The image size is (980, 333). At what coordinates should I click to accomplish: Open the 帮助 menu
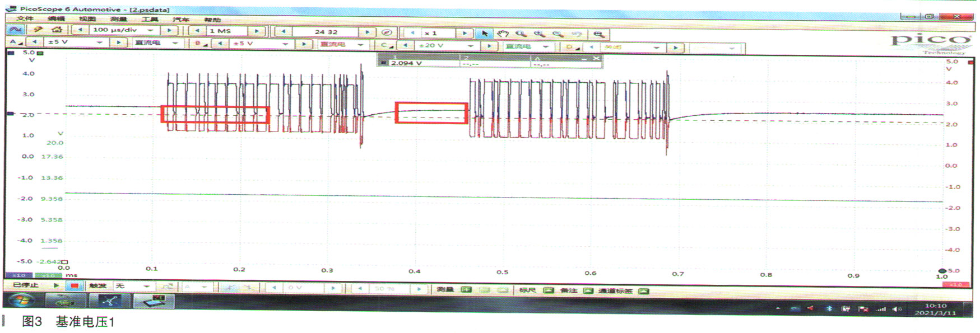(212, 20)
